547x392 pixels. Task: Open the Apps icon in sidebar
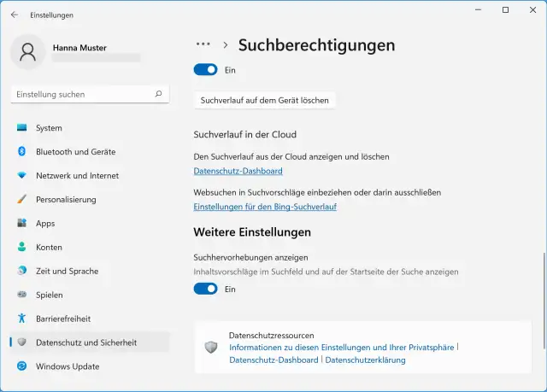pyautogui.click(x=22, y=224)
